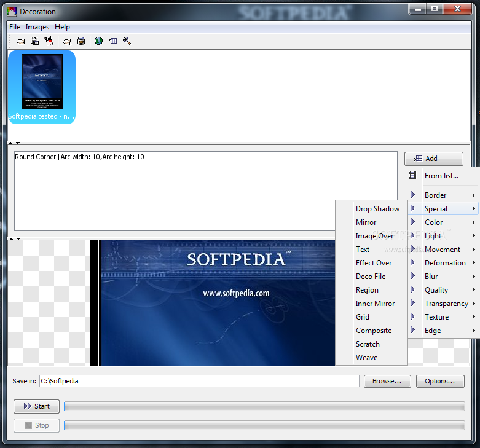The image size is (480, 448).
Task: Choose From list... in Add menu
Action: tap(443, 176)
